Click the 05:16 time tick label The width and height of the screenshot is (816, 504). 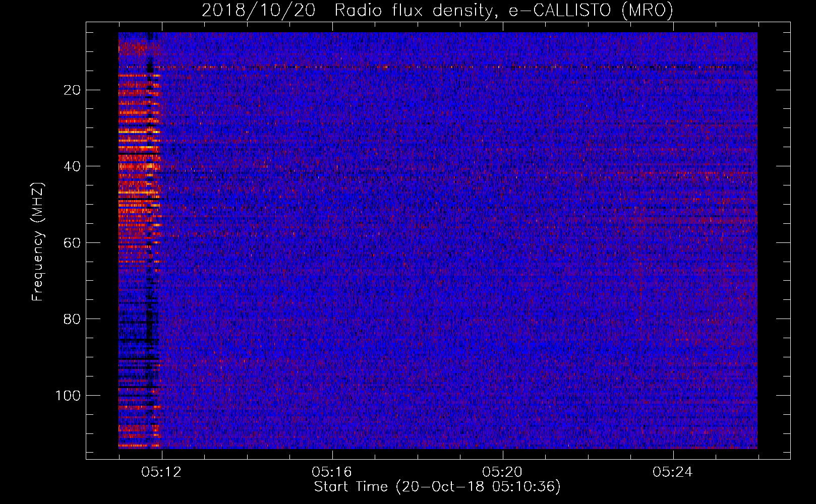332,472
